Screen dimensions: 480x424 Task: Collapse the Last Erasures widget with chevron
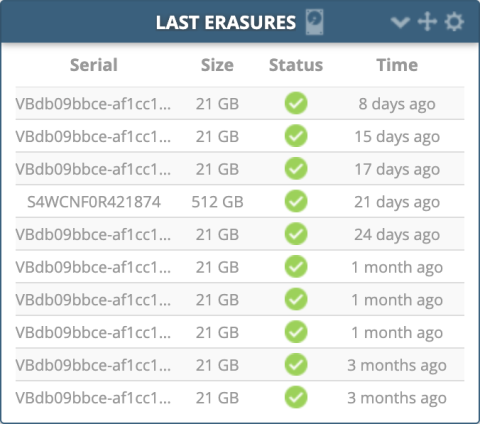pyautogui.click(x=400, y=22)
